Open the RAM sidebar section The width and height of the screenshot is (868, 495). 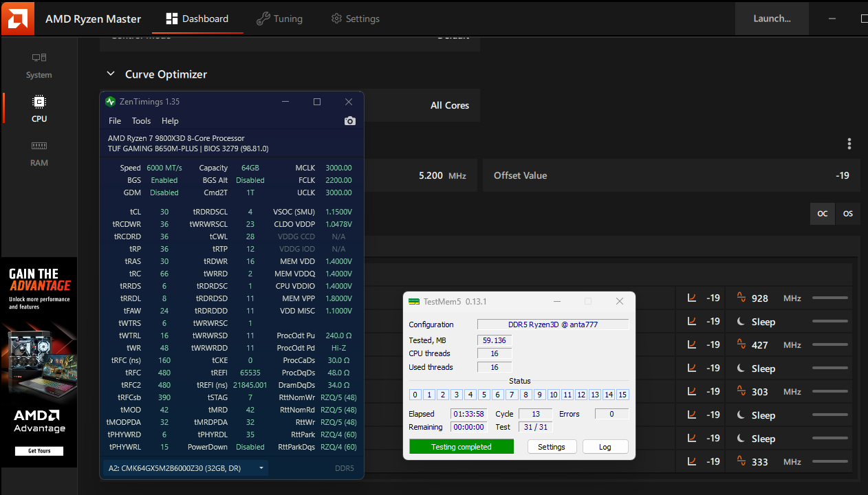pos(39,153)
